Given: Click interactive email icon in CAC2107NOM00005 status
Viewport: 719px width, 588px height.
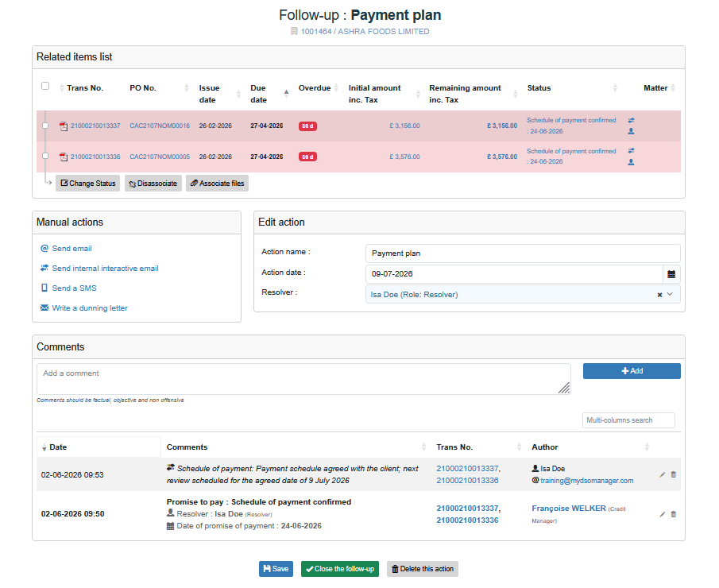Looking at the screenshot, I should 631,151.
